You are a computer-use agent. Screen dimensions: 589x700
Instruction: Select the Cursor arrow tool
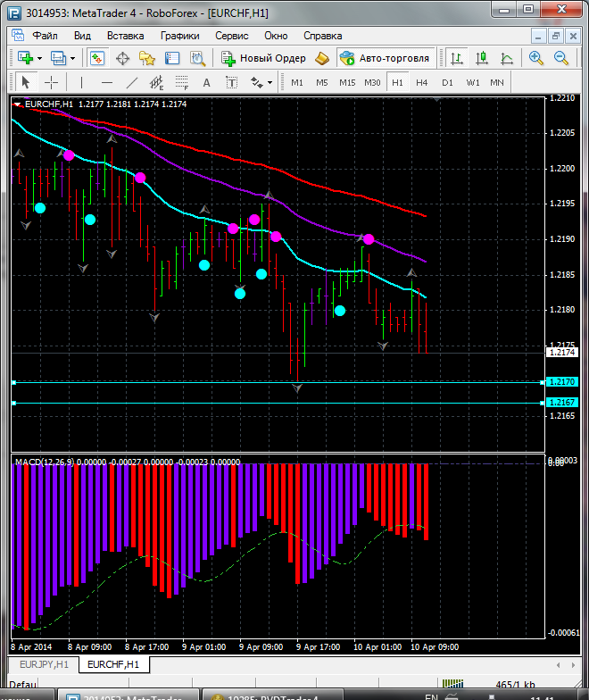pos(25,82)
